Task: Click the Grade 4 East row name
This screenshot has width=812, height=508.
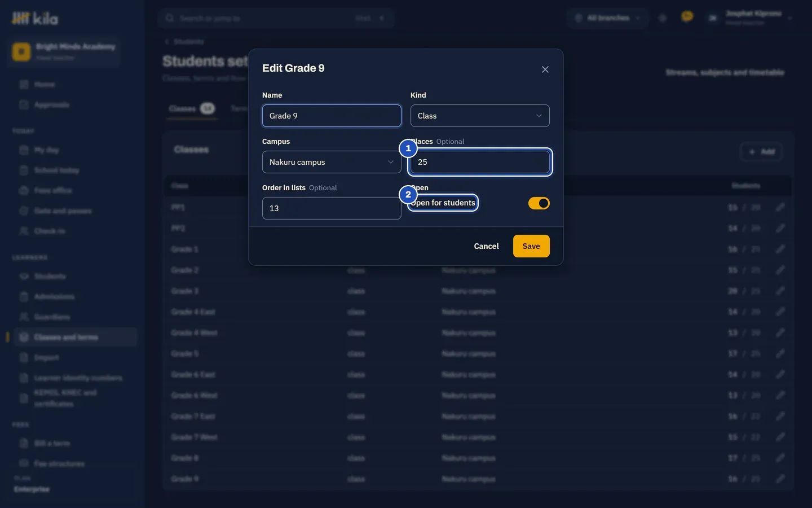Action: [x=193, y=312]
